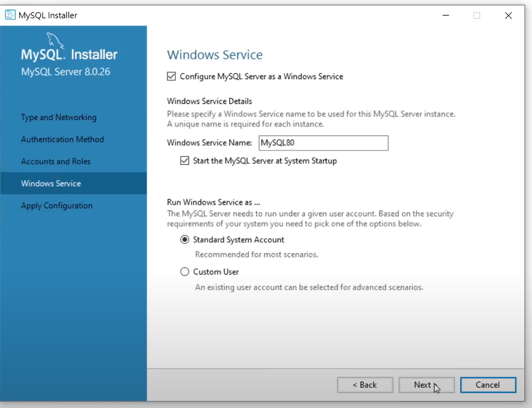Uncheck Configure MySQL Server as a Windows Service
Viewport: 532px width, 408px height.
tap(171, 76)
